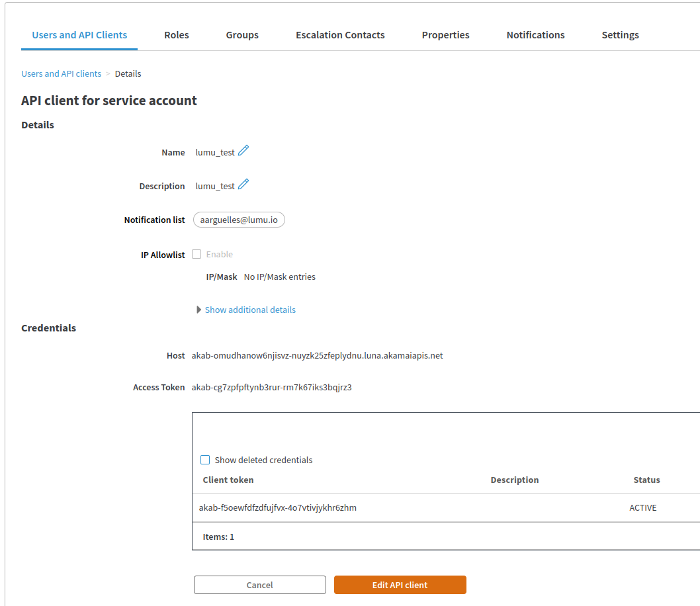The image size is (700, 606).
Task: Select the Properties tab
Action: pyautogui.click(x=445, y=35)
